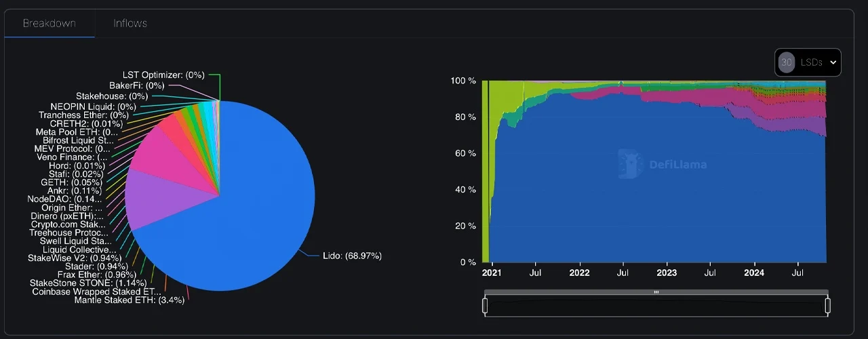
Task: Select the Origin Ether label
Action: tap(72, 207)
